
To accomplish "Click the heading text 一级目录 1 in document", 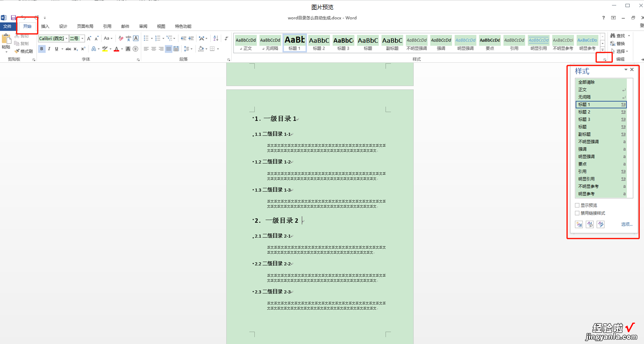I will pyautogui.click(x=280, y=119).
